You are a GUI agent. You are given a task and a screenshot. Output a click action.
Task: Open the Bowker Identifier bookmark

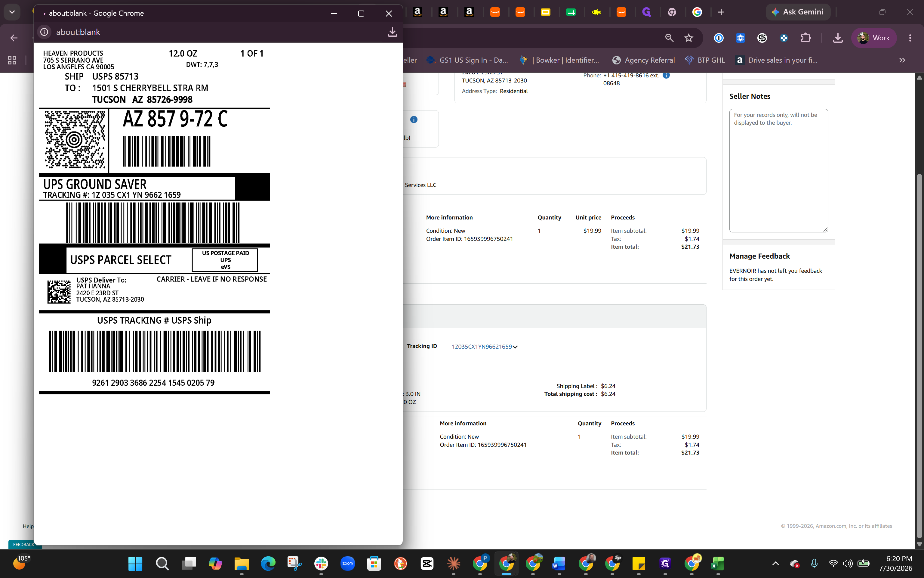pyautogui.click(x=560, y=60)
